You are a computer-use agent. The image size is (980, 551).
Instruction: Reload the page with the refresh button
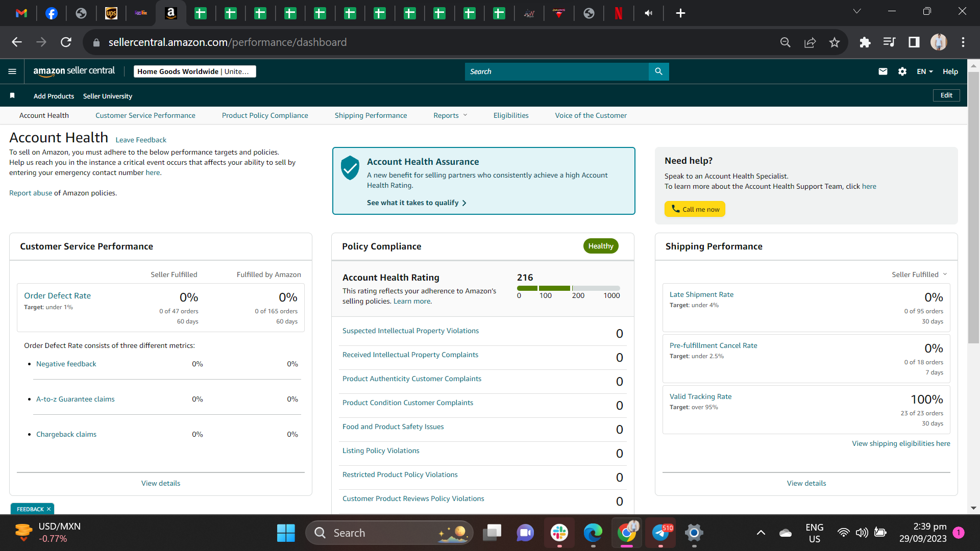pyautogui.click(x=66, y=42)
